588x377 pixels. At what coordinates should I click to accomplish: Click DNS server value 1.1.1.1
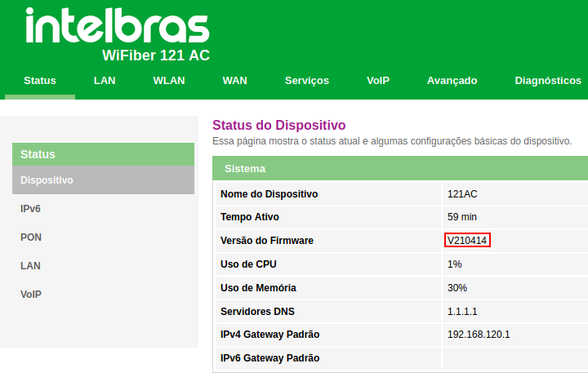[462, 312]
